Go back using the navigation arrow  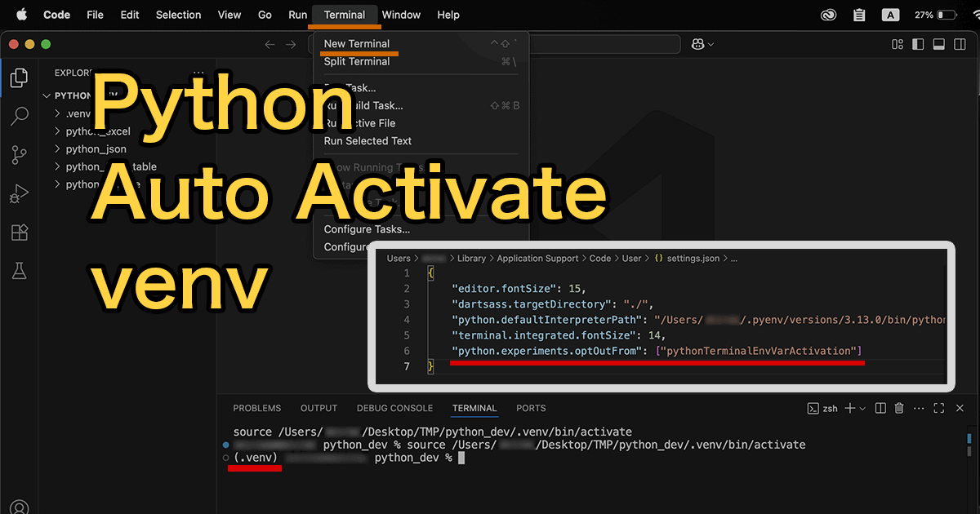click(270, 44)
